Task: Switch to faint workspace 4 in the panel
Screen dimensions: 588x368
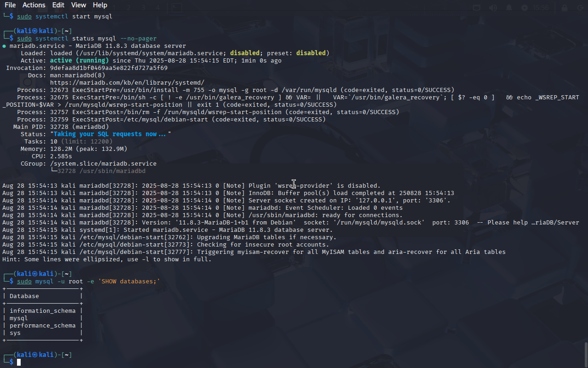Action: [158, 8]
